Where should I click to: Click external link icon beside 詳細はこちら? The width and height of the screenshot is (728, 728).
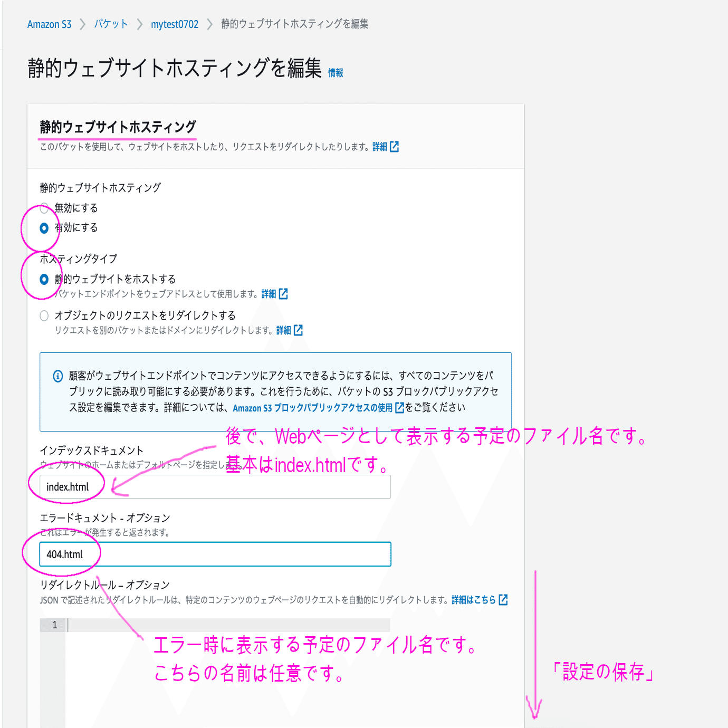click(x=503, y=600)
